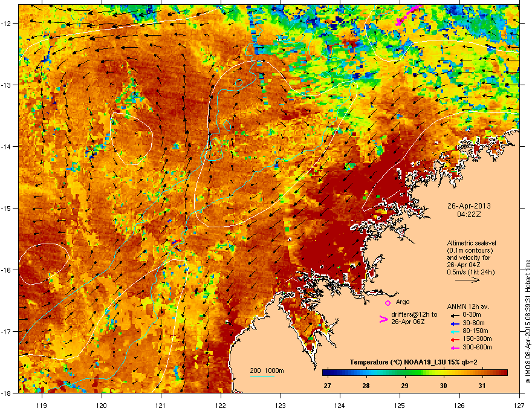Click the red 150-300m arrow symbol in the legend
The height and width of the screenshot is (411, 532).
455,340
